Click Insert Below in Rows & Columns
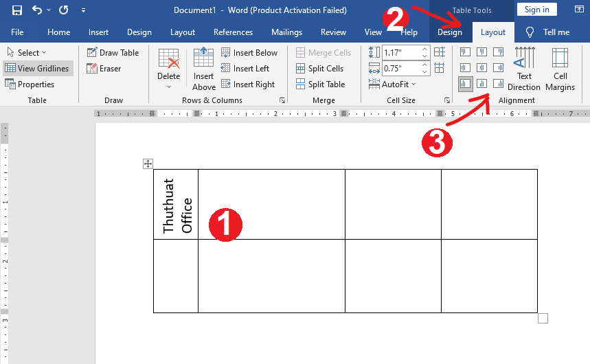Viewport: 590px width, 364px height. pyautogui.click(x=249, y=53)
